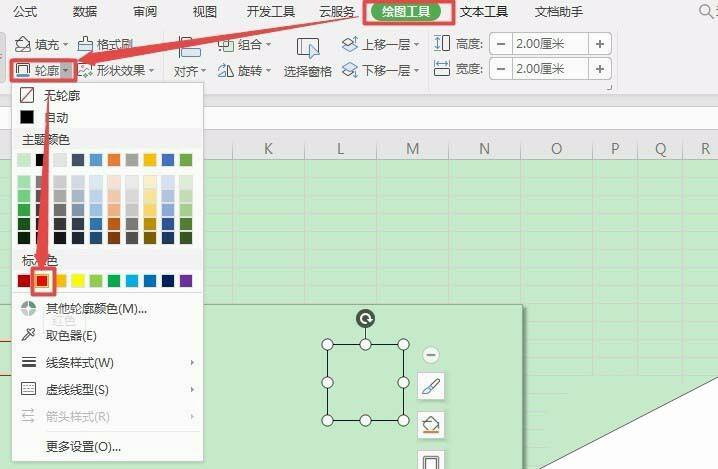This screenshot has width=718, height=469.
Task: Open 更多设置 more settings
Action: pos(83,446)
